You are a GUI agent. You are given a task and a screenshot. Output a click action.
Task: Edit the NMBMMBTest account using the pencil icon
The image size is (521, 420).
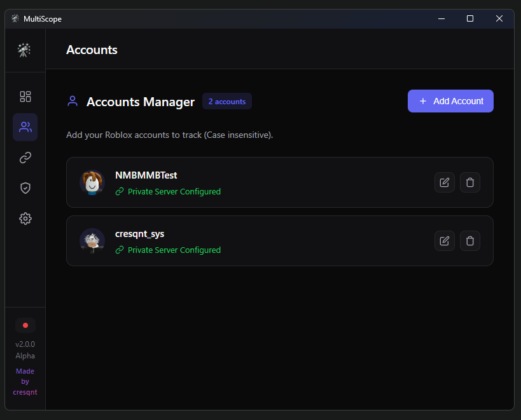444,182
